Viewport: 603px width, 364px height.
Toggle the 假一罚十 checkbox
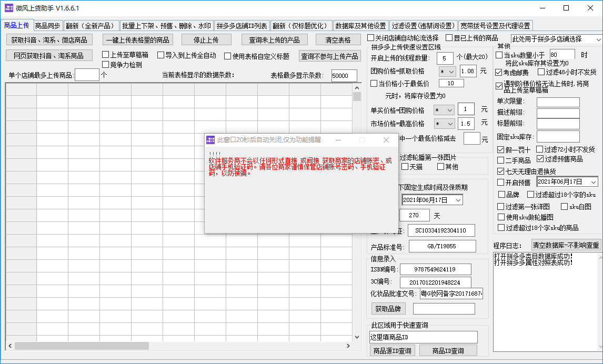point(500,150)
